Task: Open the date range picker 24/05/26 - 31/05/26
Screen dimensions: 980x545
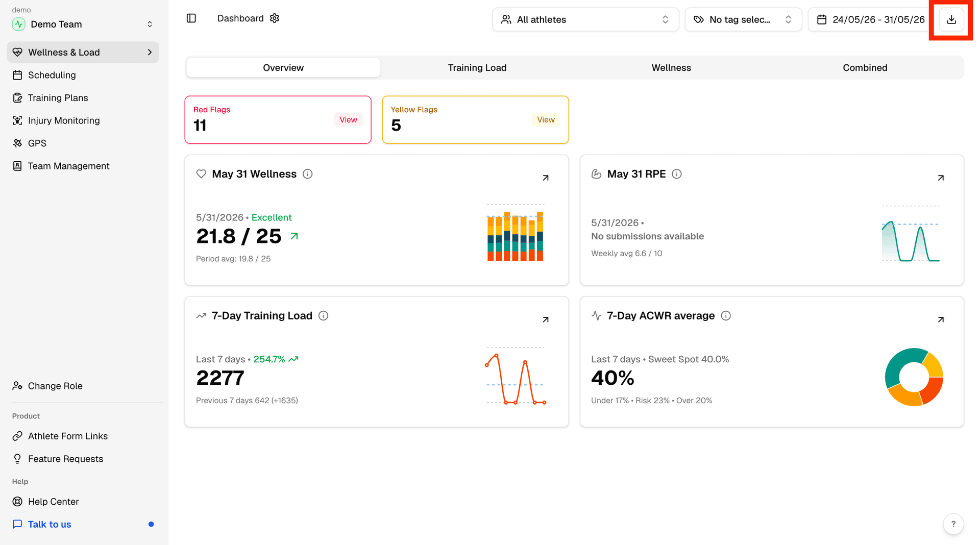Action: point(871,19)
